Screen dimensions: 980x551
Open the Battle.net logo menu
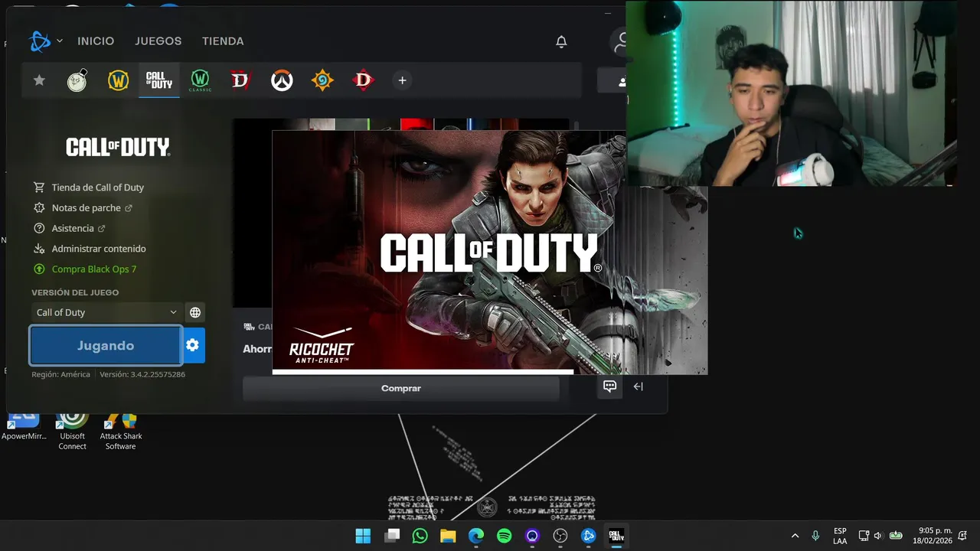(x=40, y=41)
